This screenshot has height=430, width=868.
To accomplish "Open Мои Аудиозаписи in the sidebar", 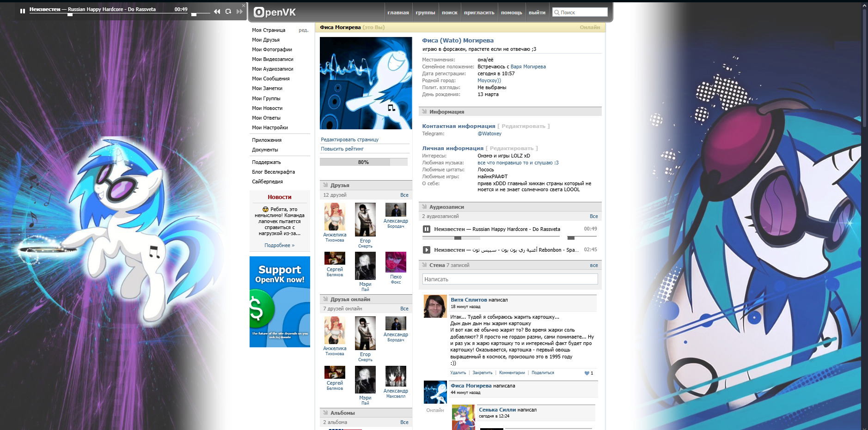I will point(273,69).
